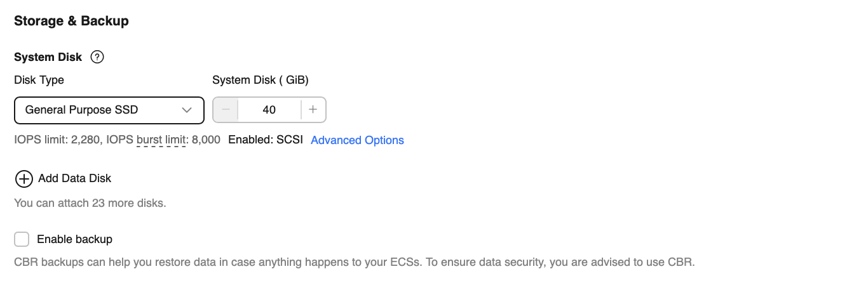Click the Enable backup label text
868x283 pixels.
tap(74, 239)
